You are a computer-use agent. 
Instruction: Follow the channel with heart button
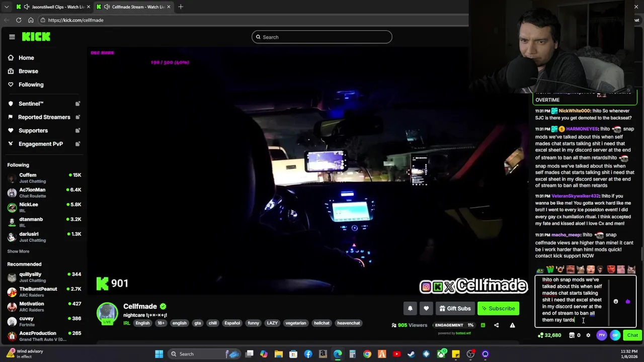pyautogui.click(x=426, y=309)
